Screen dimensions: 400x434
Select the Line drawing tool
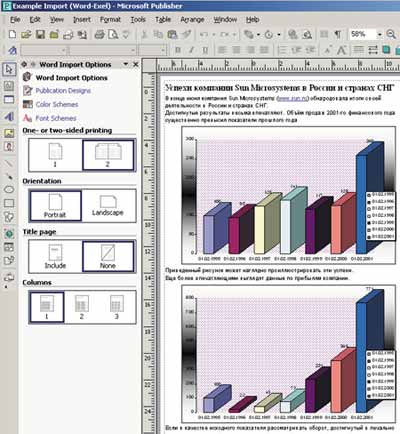tap(9, 163)
